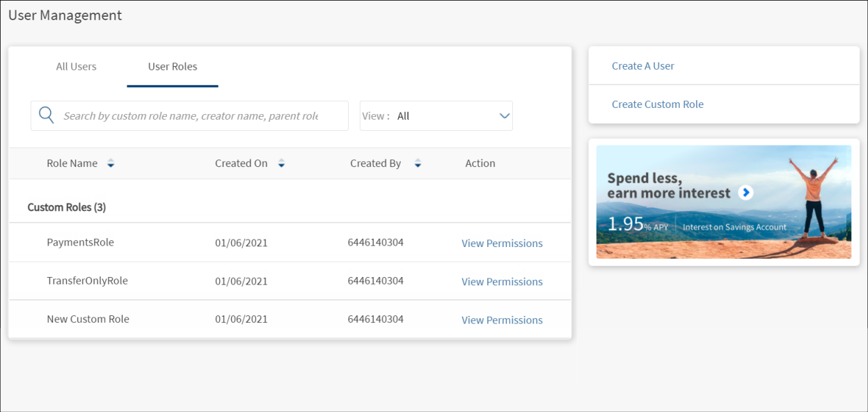View Permissions for New Custom Role
This screenshot has width=868, height=412.
502,320
